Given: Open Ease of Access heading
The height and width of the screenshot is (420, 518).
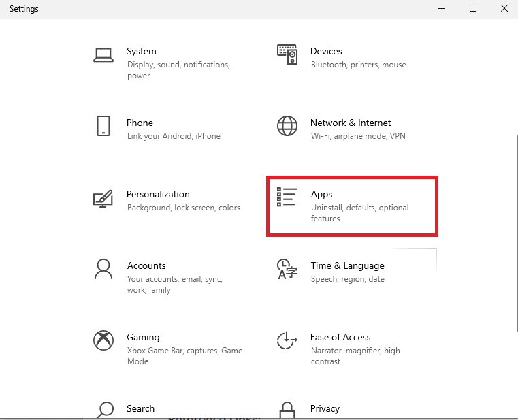Looking at the screenshot, I should click(340, 337).
